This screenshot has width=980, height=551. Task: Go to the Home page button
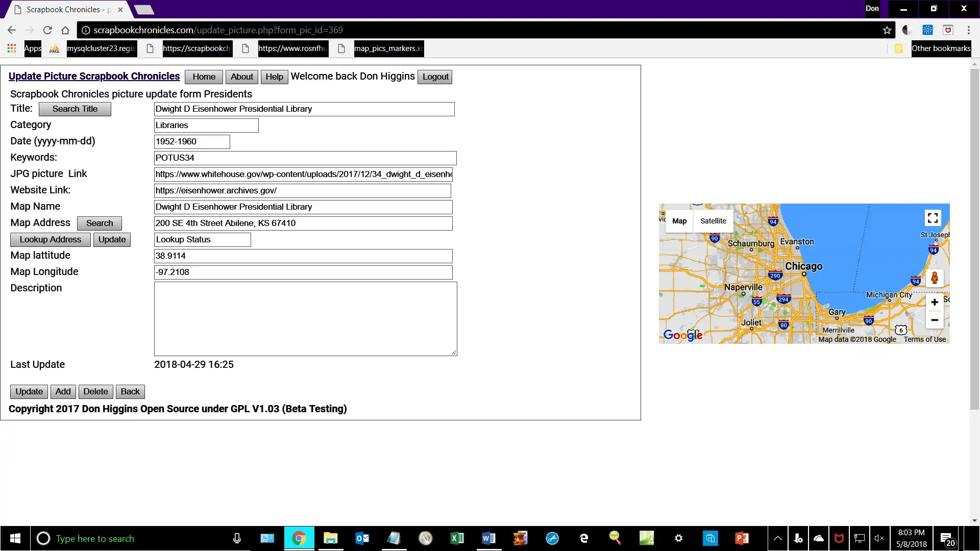click(x=204, y=77)
